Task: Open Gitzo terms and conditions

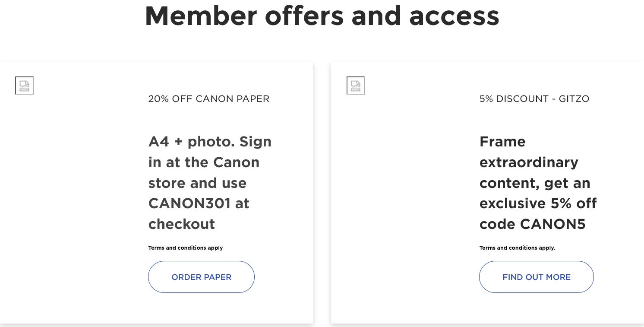Action: click(x=517, y=248)
